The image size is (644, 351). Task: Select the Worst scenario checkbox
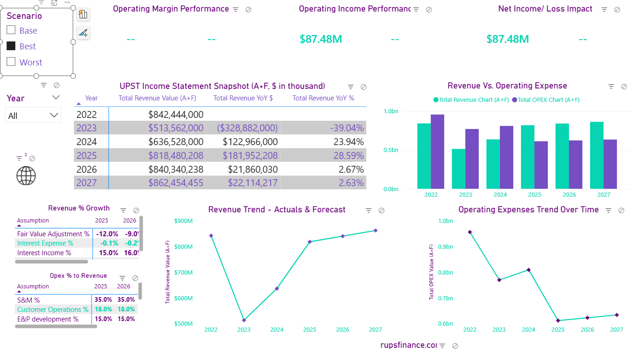(x=12, y=61)
